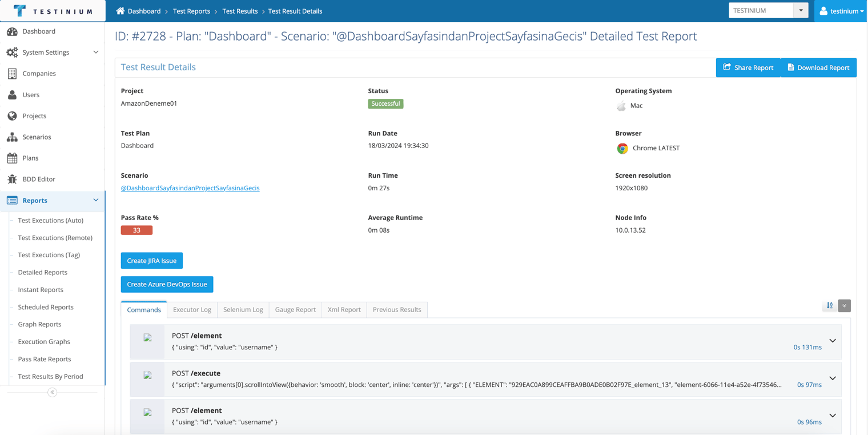
Task: Open the testinium user account menu
Action: 841,11
